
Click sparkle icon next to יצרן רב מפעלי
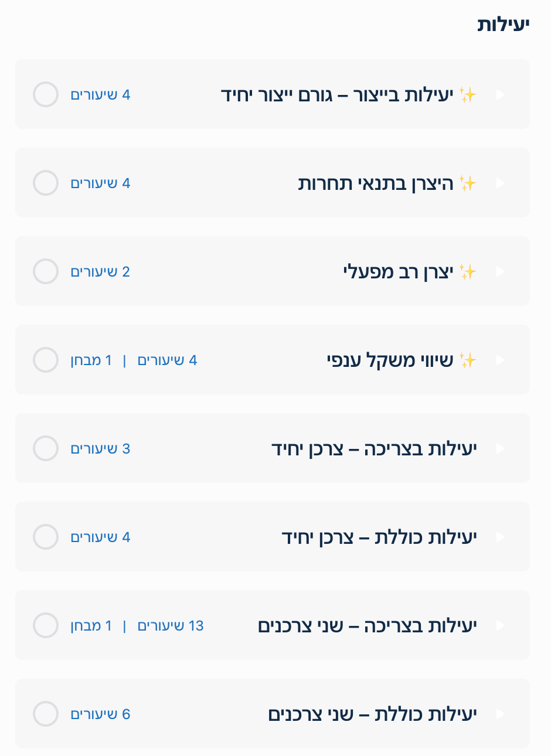point(468,272)
